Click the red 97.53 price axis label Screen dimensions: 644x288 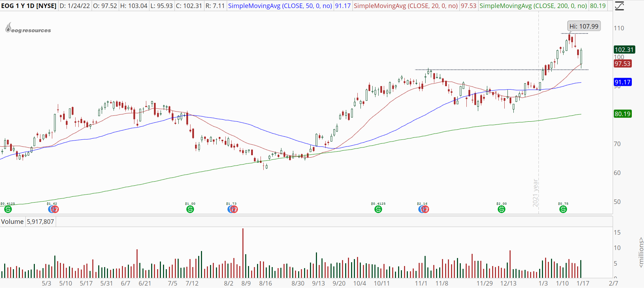pos(622,63)
